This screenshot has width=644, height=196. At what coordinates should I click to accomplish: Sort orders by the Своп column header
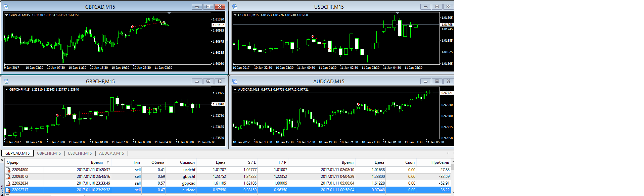coord(401,162)
